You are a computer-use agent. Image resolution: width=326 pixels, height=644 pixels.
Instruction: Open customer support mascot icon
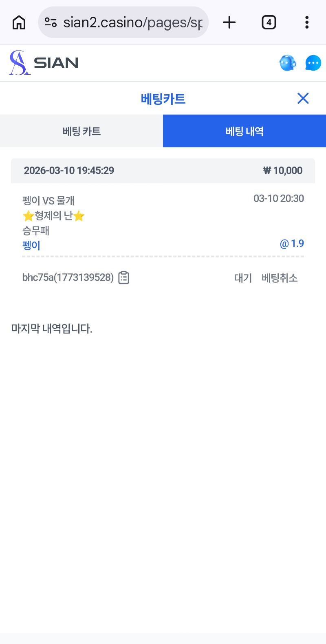[288, 63]
